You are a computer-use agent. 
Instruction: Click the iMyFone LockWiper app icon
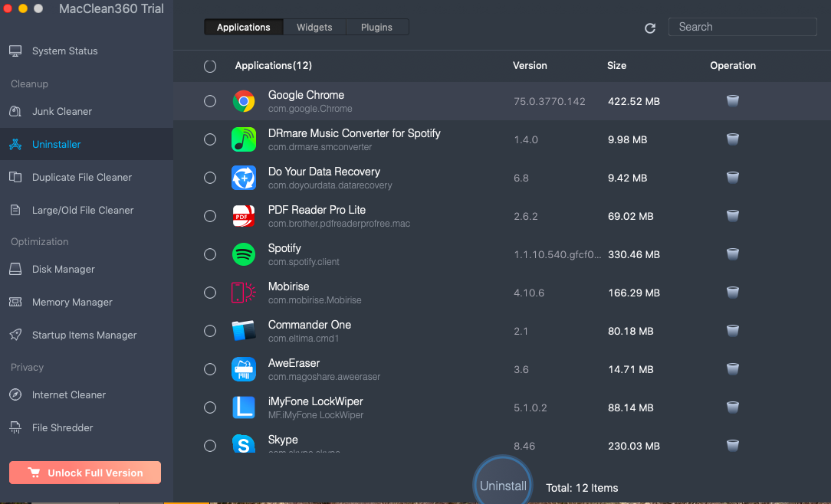pyautogui.click(x=244, y=407)
